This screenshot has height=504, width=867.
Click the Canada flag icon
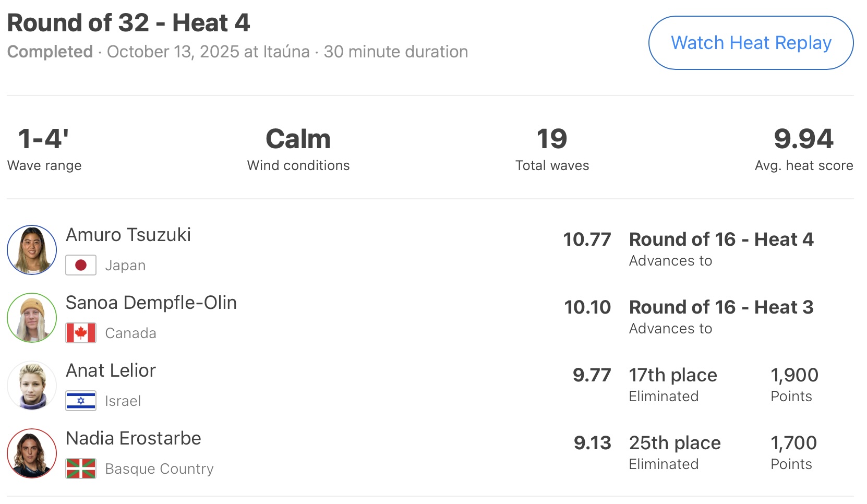click(x=81, y=333)
